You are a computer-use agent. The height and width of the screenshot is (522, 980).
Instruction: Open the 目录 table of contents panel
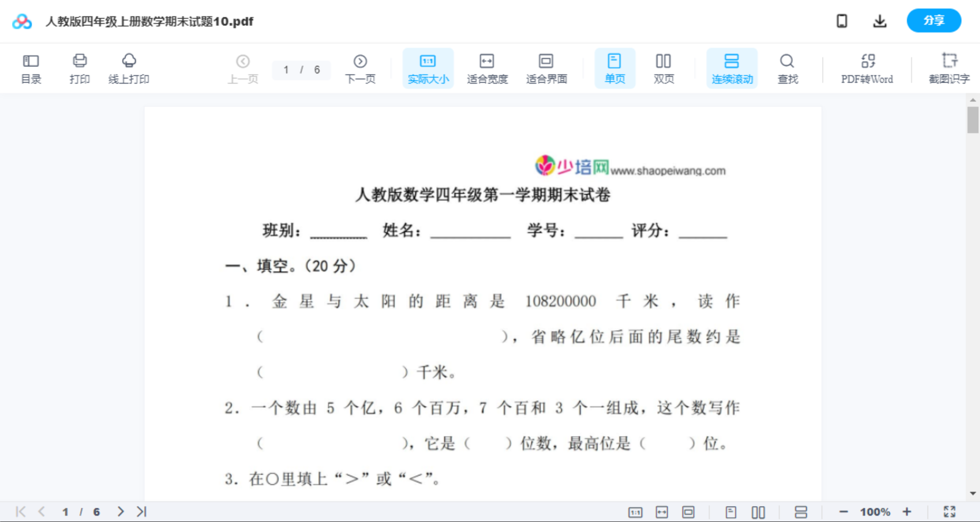coord(31,68)
